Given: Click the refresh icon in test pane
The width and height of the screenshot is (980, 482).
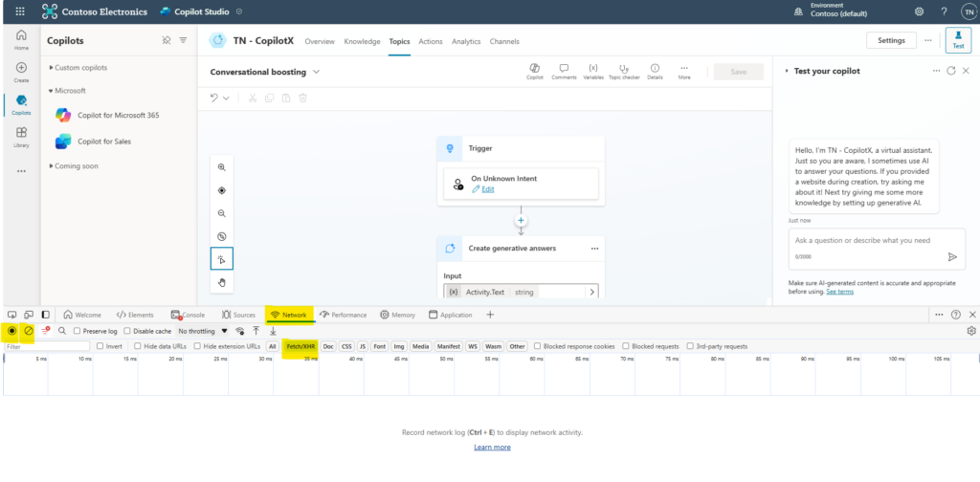Looking at the screenshot, I should click(951, 71).
